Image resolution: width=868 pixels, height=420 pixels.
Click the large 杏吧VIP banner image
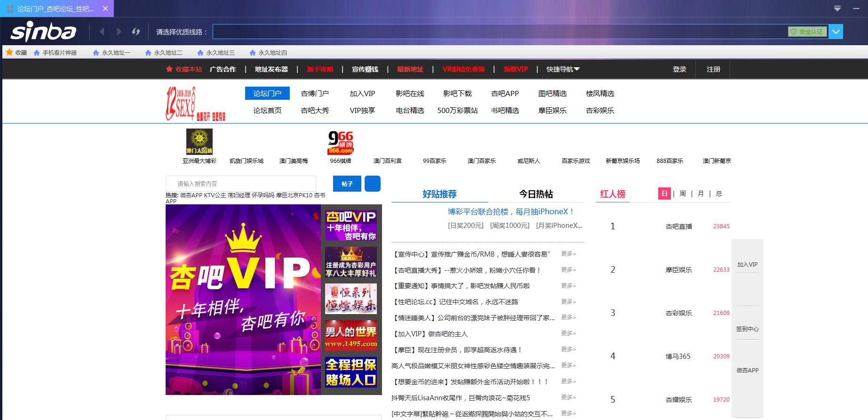(243, 299)
